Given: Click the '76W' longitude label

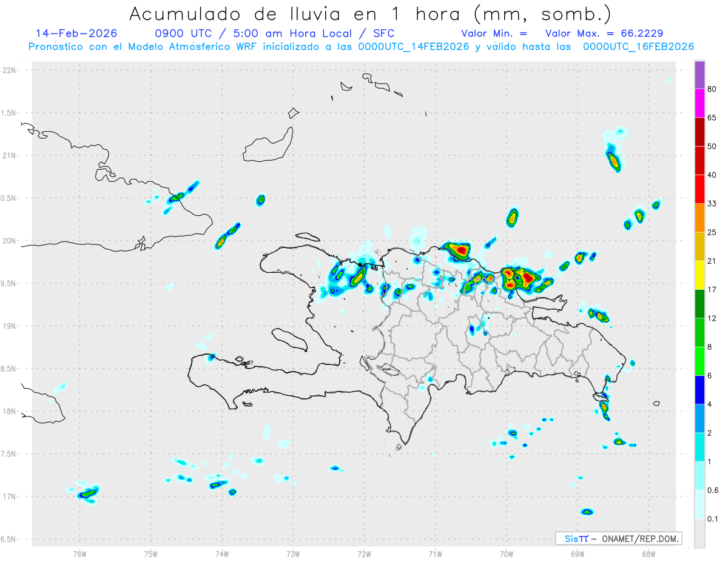Looking at the screenshot, I should (x=80, y=554).
